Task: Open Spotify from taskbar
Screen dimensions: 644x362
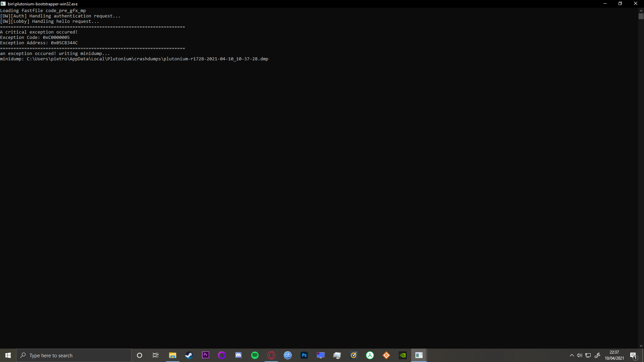Action: click(255, 355)
